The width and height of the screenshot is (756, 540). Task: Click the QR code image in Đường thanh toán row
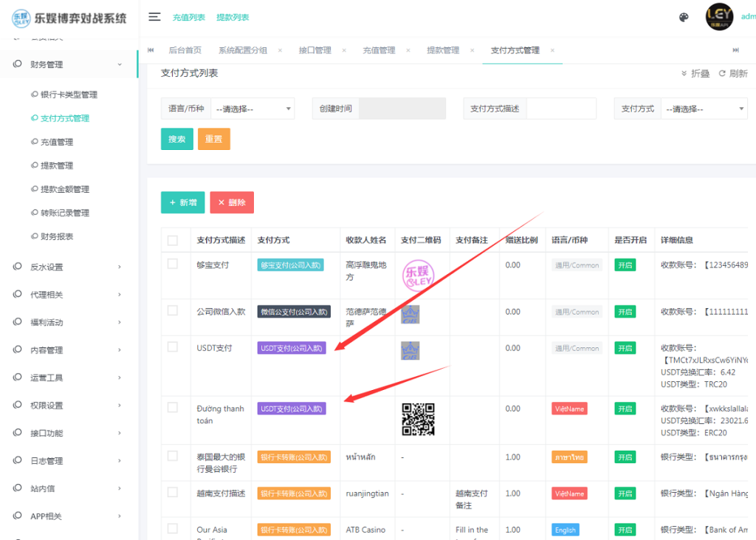coord(419,420)
